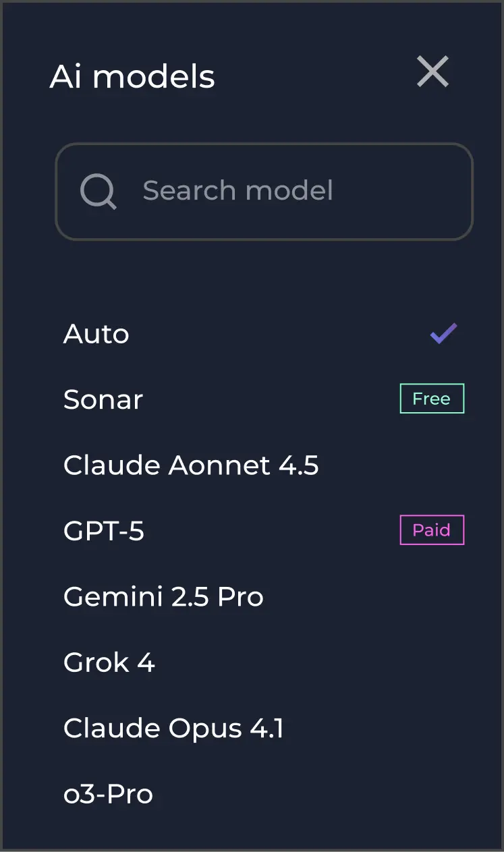Image resolution: width=504 pixels, height=852 pixels.
Task: Click the green Free badge
Action: pyautogui.click(x=432, y=399)
